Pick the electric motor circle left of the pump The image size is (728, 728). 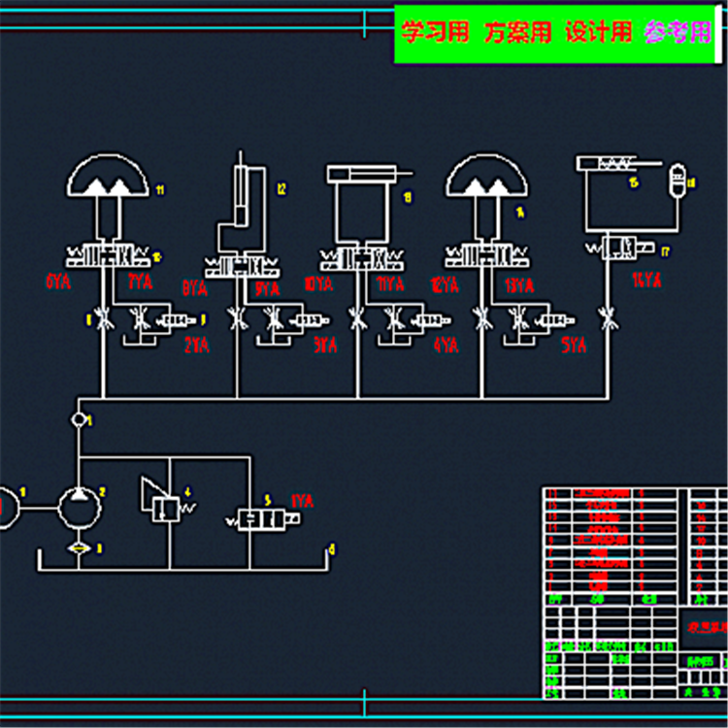9,508
